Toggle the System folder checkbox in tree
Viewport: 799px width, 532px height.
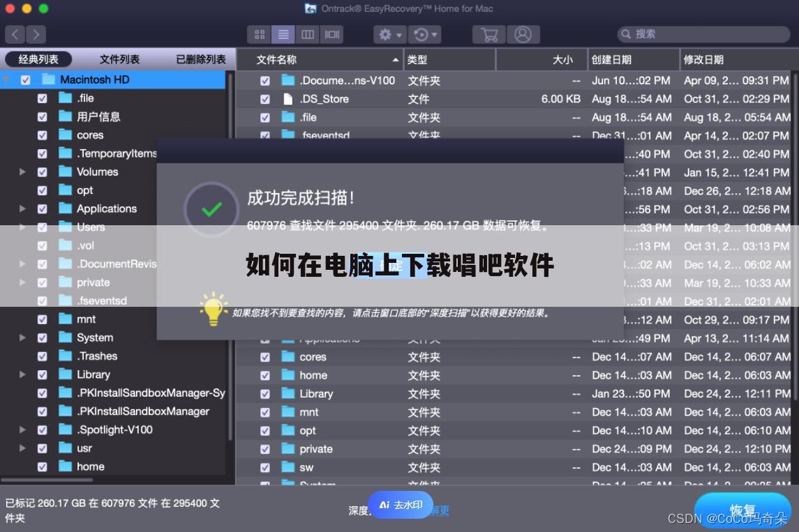pos(43,338)
